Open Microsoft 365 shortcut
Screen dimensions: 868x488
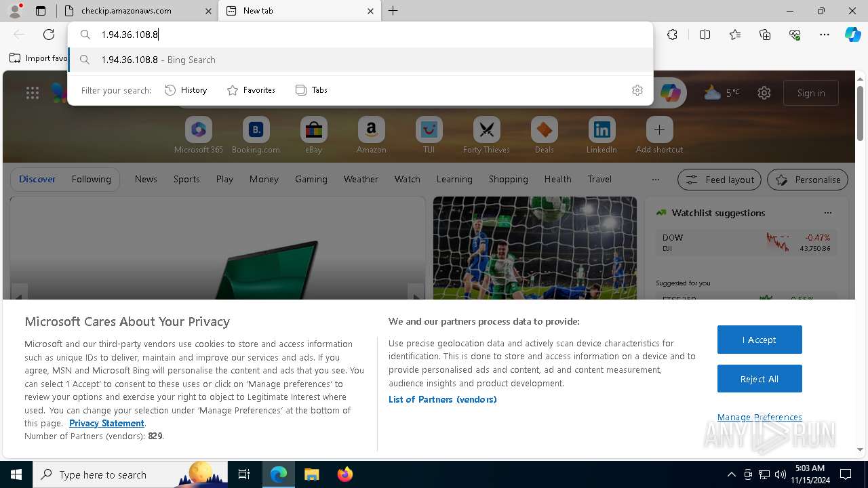(199, 136)
